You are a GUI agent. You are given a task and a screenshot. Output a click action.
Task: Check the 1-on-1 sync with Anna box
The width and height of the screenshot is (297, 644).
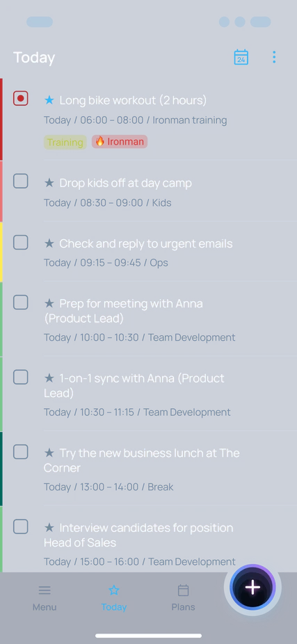click(x=21, y=378)
